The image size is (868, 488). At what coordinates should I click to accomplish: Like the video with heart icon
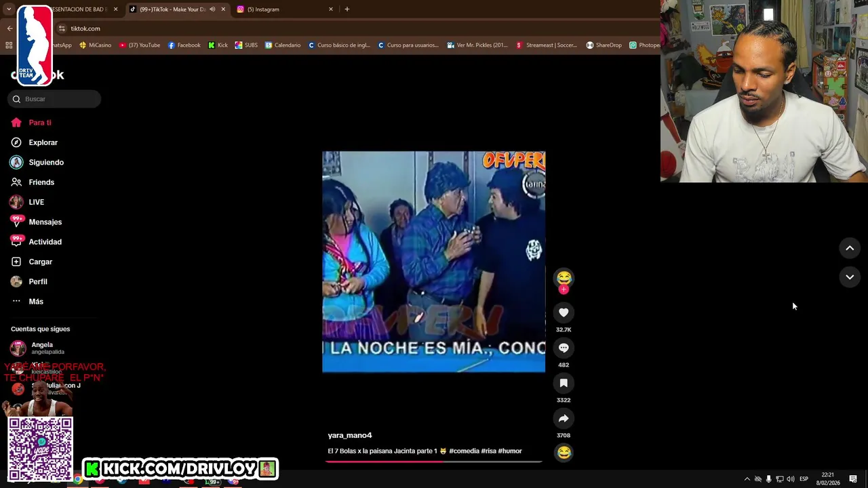coord(564,312)
